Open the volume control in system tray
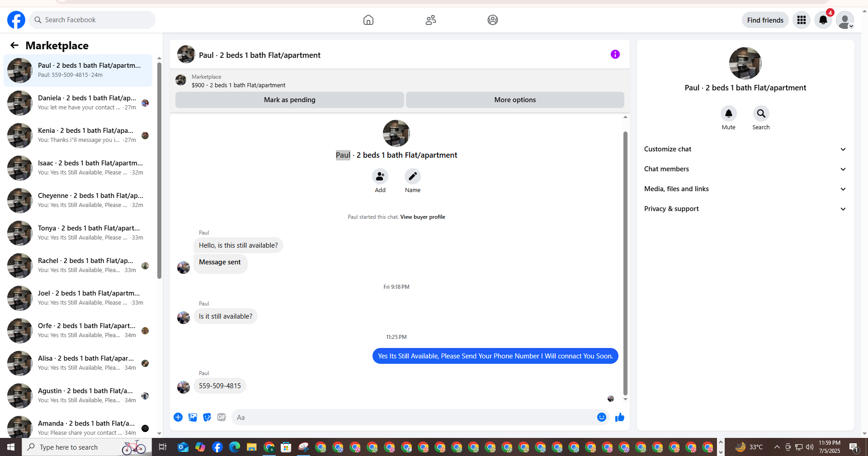The width and height of the screenshot is (868, 456). (x=810, y=447)
